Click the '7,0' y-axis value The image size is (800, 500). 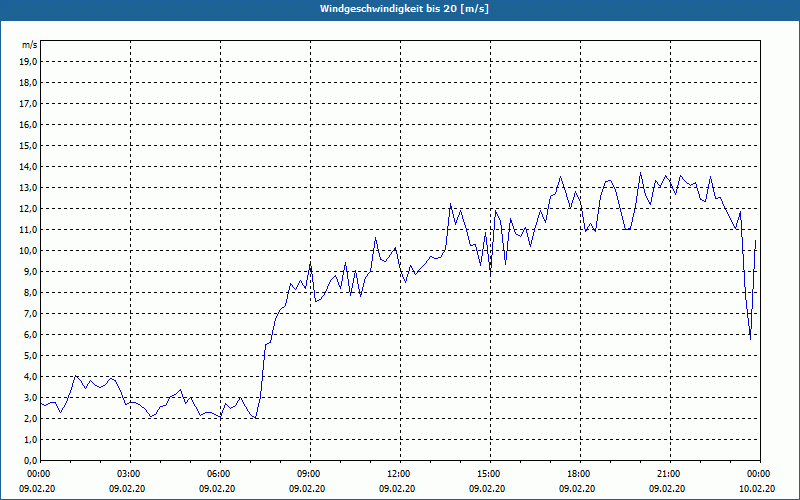[30, 314]
